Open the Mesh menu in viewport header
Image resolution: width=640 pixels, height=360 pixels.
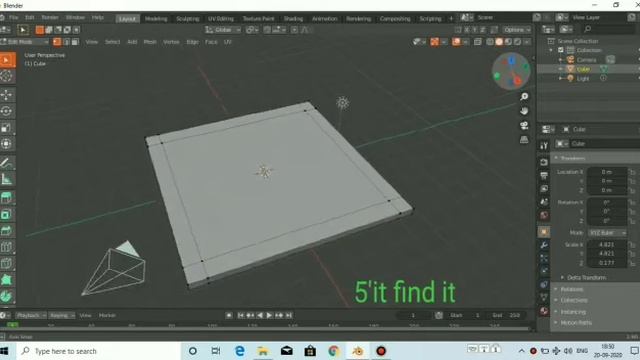click(x=150, y=42)
